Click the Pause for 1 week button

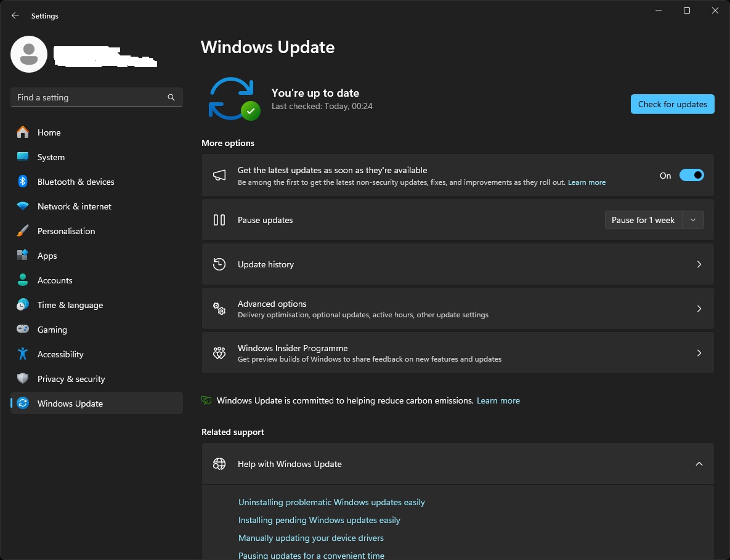pyautogui.click(x=643, y=220)
